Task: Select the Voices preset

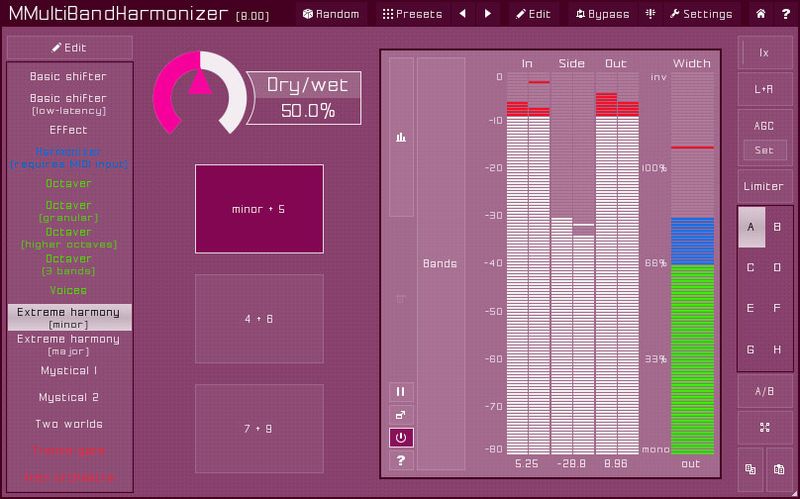Action: coord(68,290)
